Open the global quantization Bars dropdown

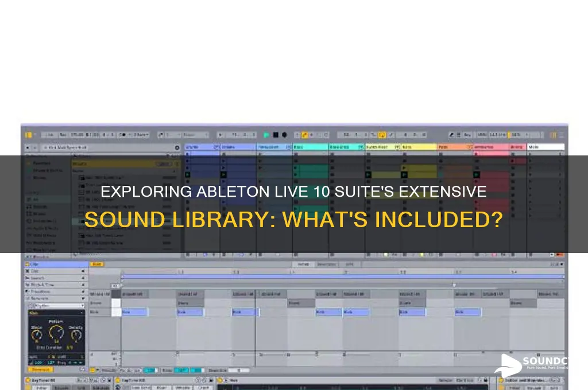coord(141,135)
